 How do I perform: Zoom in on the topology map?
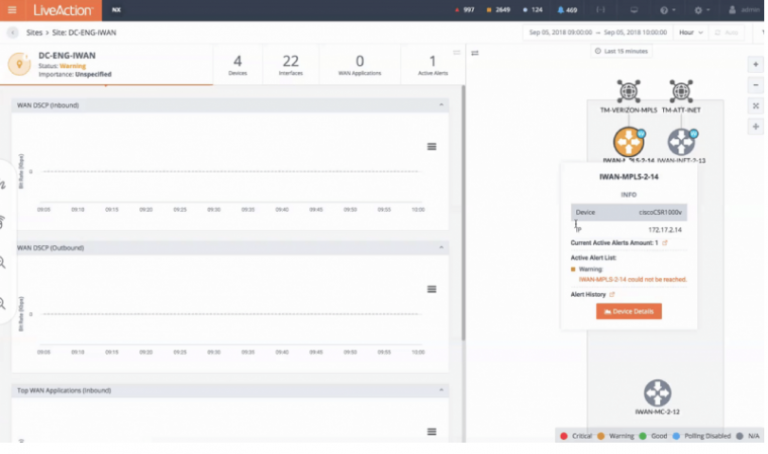(756, 64)
